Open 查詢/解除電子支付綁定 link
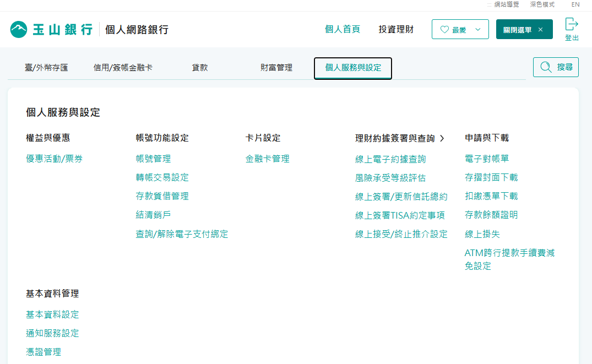This screenshot has height=364, width=592. tap(182, 234)
